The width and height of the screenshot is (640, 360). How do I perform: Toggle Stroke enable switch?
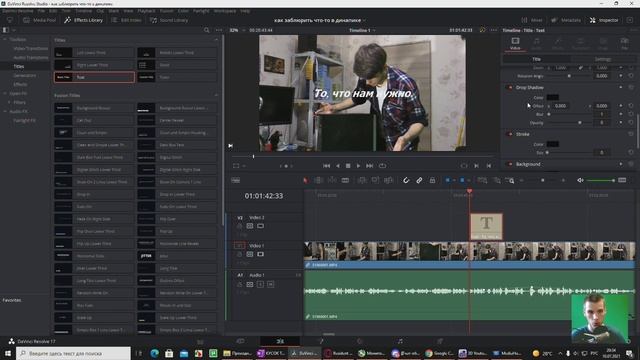(x=509, y=134)
